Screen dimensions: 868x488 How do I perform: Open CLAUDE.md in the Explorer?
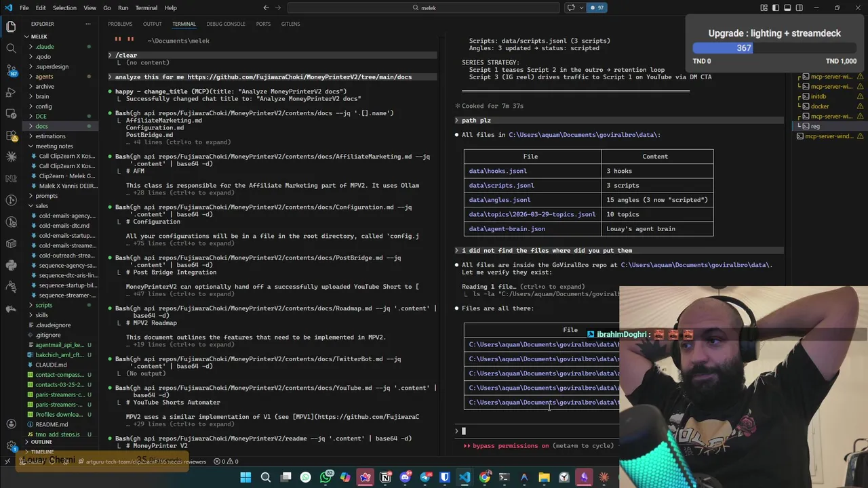51,365
